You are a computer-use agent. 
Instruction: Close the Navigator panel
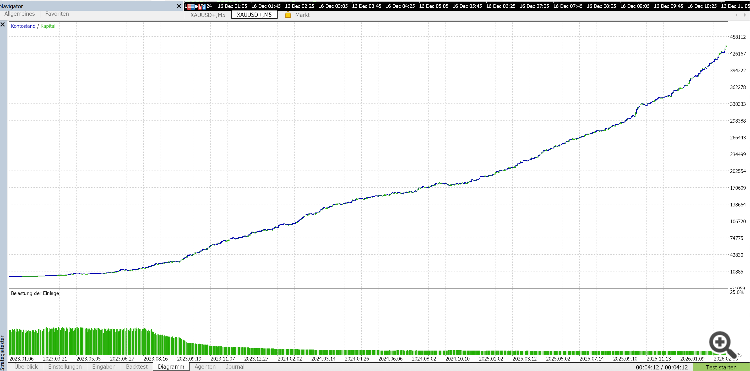[179, 6]
